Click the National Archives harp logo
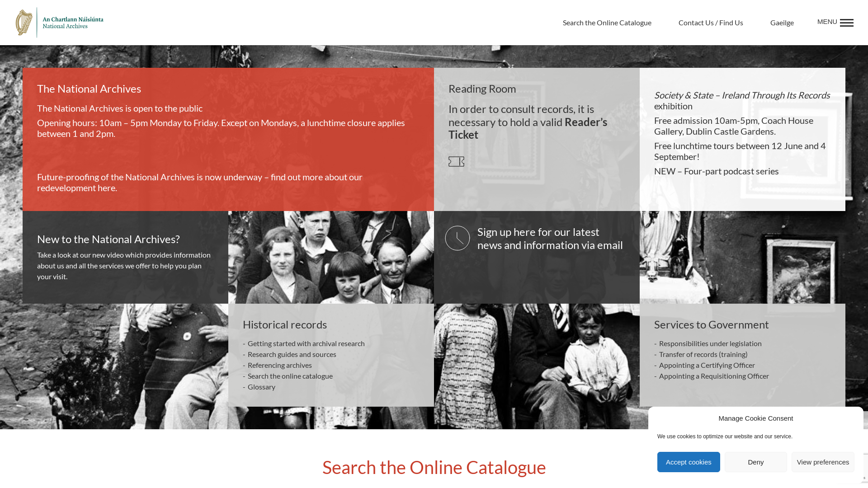 (x=59, y=22)
